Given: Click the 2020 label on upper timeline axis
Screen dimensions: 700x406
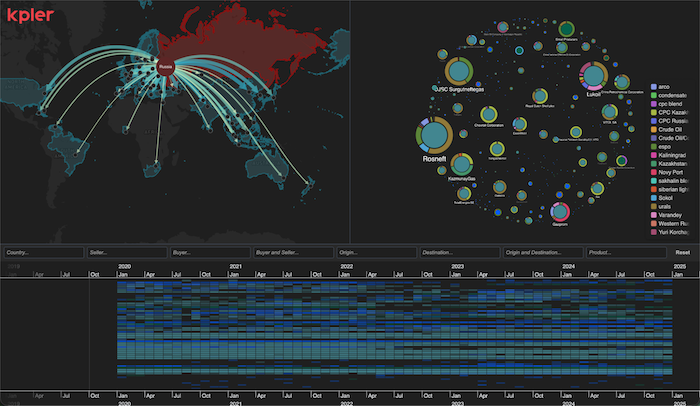Looking at the screenshot, I should (125, 266).
